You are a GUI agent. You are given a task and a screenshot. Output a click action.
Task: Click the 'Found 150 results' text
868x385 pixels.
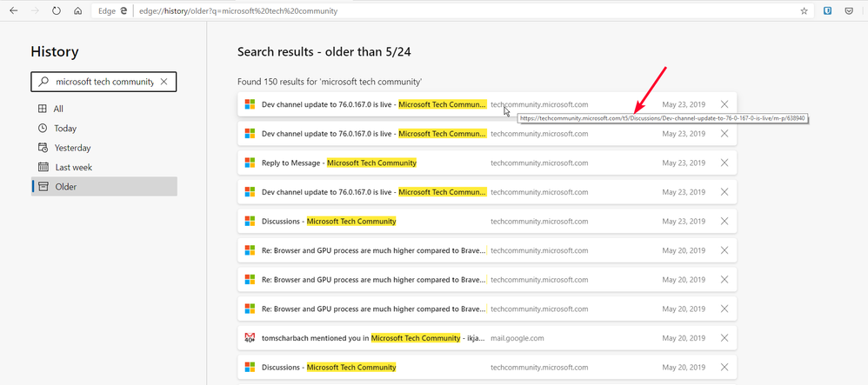click(x=330, y=82)
